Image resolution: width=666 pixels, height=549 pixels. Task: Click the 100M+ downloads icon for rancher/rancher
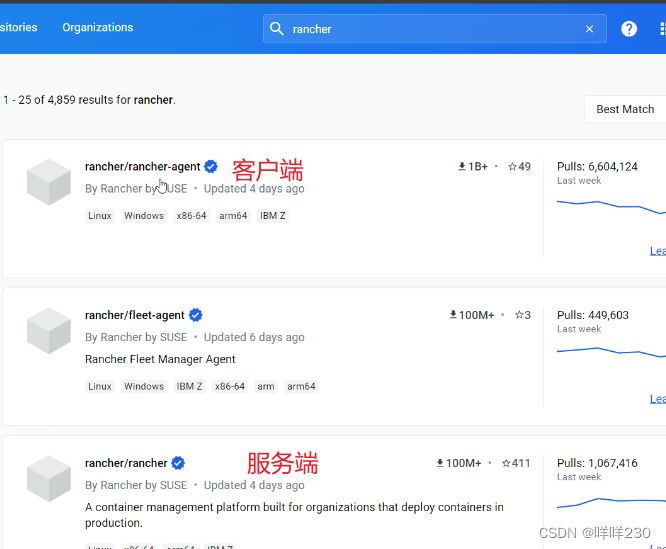tap(440, 463)
